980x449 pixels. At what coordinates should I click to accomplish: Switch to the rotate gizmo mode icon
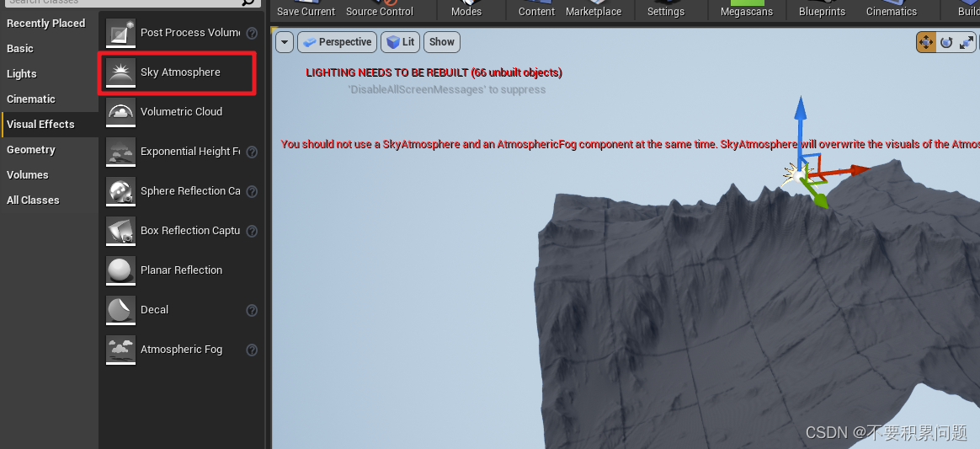click(x=946, y=42)
